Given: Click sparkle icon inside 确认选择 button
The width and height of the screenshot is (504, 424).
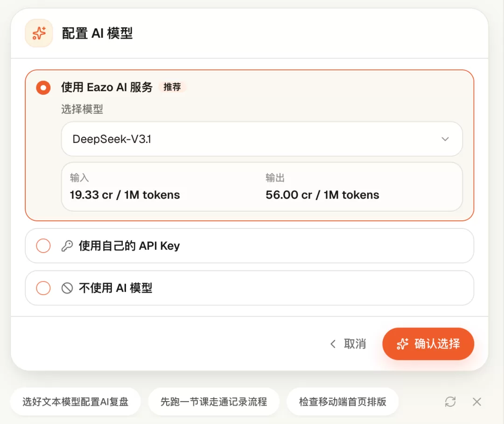Looking at the screenshot, I should click(402, 344).
